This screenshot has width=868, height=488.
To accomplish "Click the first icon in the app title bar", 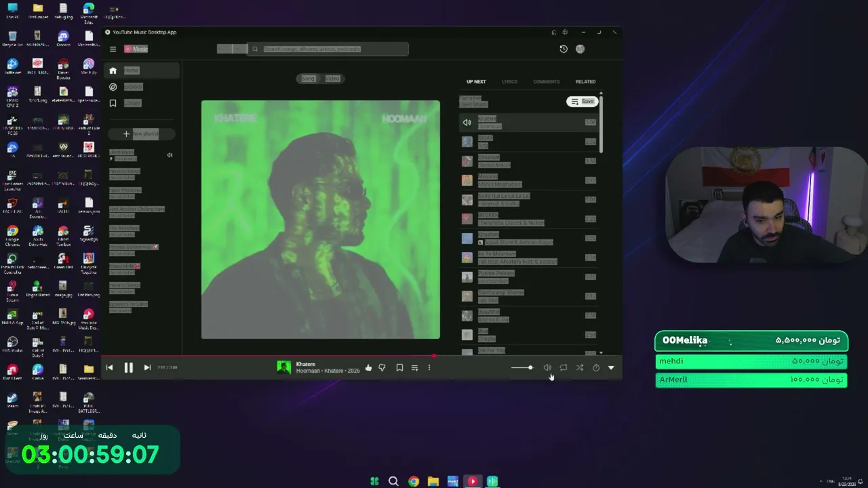I will 554,32.
